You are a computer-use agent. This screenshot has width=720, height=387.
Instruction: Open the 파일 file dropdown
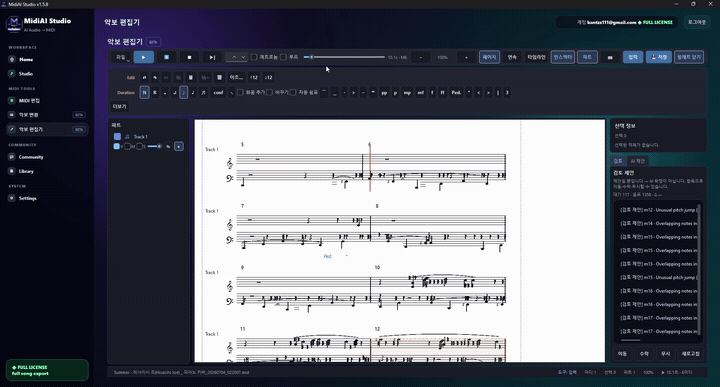(x=122, y=57)
